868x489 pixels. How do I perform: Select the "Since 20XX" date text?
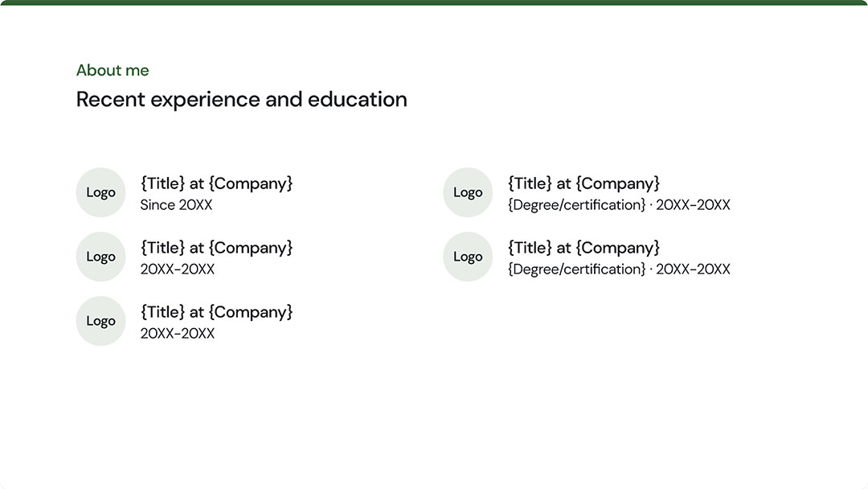176,205
